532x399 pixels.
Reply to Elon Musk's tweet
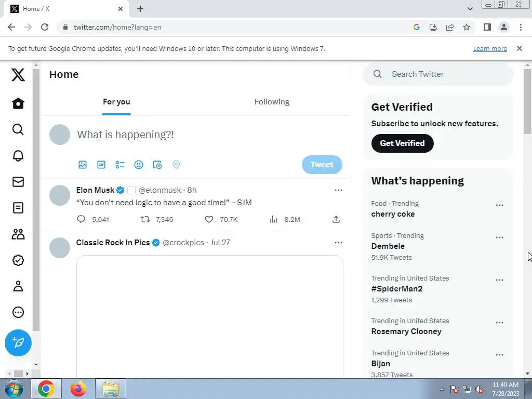coord(81,219)
